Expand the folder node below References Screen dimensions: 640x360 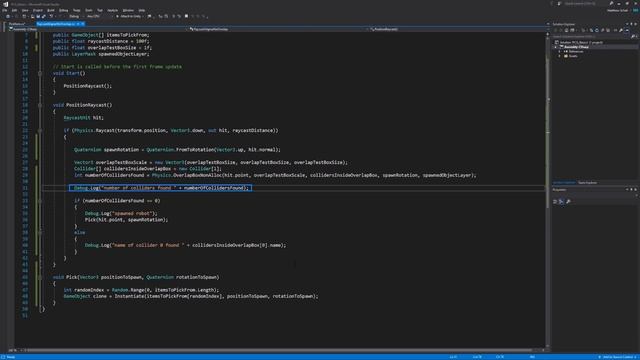[x=559, y=56]
